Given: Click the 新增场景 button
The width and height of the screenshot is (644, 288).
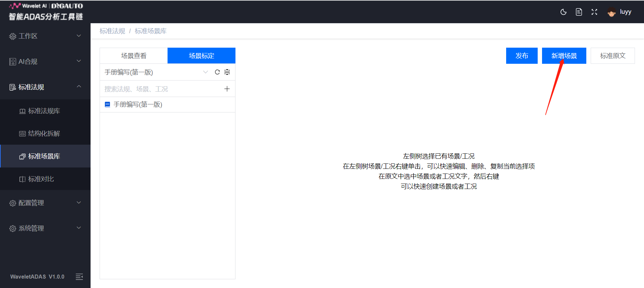Looking at the screenshot, I should [564, 56].
